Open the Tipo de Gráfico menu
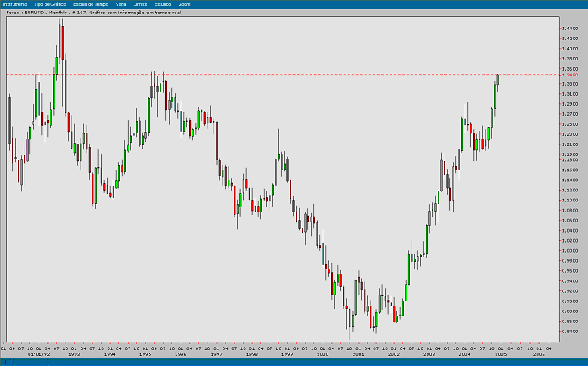This screenshot has width=588, height=366. coord(50,4)
